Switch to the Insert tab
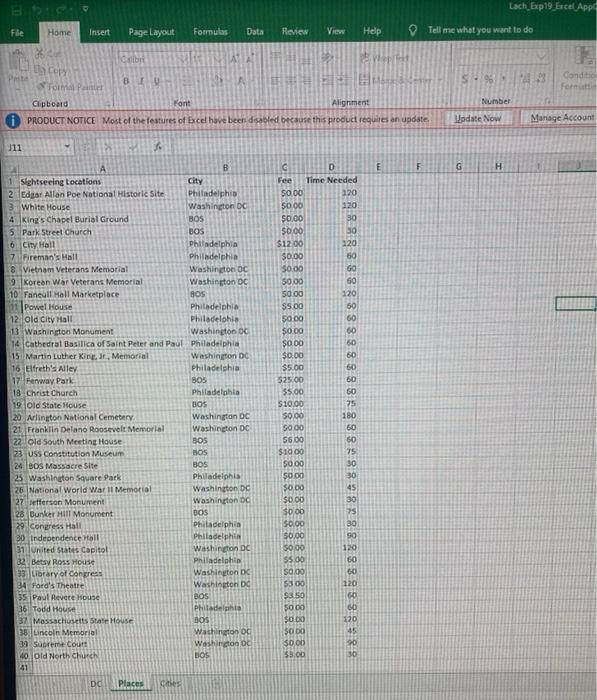 point(99,32)
